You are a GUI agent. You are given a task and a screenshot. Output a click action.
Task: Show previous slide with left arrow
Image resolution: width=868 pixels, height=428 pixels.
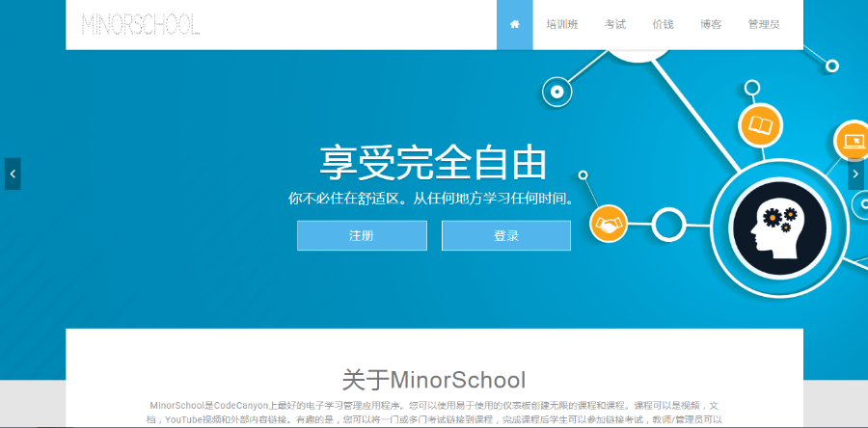pyautogui.click(x=13, y=174)
